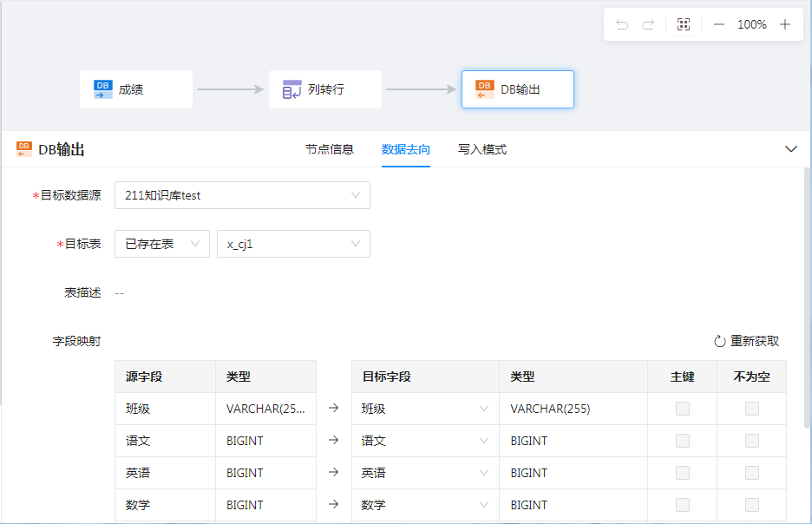812x524 pixels.
Task: Toggle not-null checkbox for 语文
Action: click(x=752, y=441)
